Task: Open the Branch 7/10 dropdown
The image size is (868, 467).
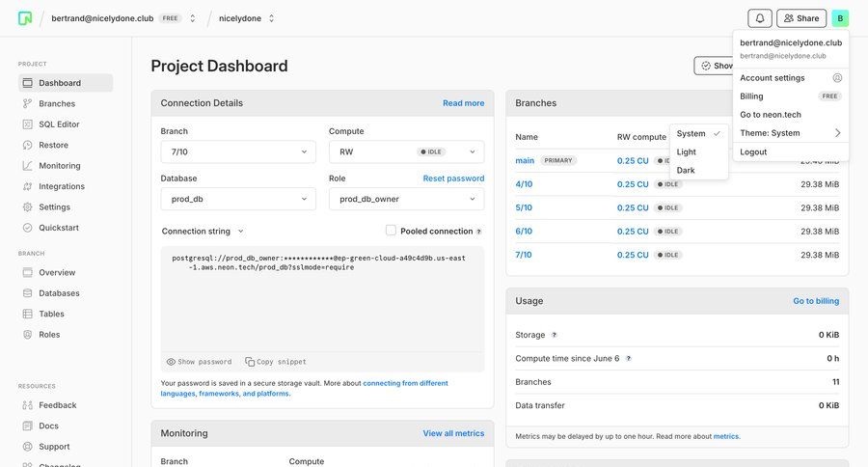Action: tap(238, 151)
